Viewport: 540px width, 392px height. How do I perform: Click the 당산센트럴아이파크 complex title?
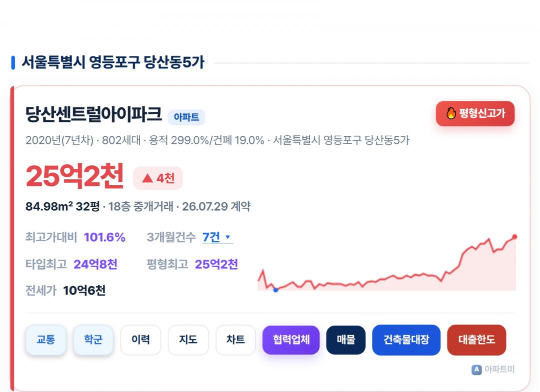[x=93, y=114]
